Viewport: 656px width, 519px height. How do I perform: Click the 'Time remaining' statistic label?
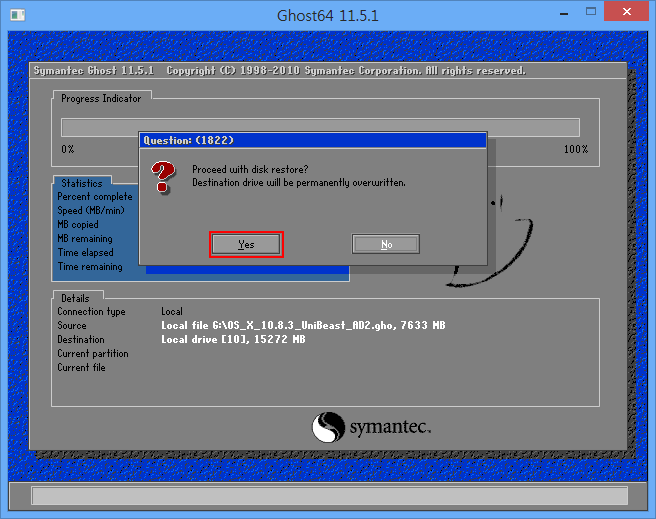90,267
